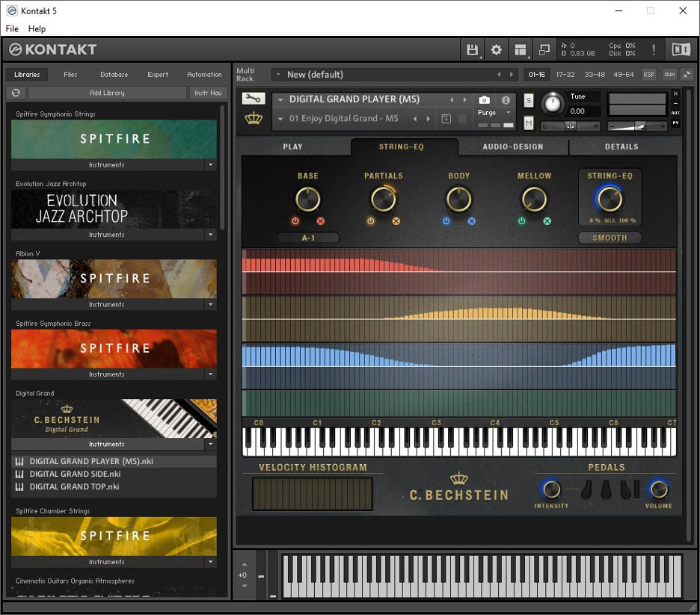Image resolution: width=700 pixels, height=615 pixels.
Task: Reset the PARTIALS band with its X icon
Action: click(x=396, y=221)
